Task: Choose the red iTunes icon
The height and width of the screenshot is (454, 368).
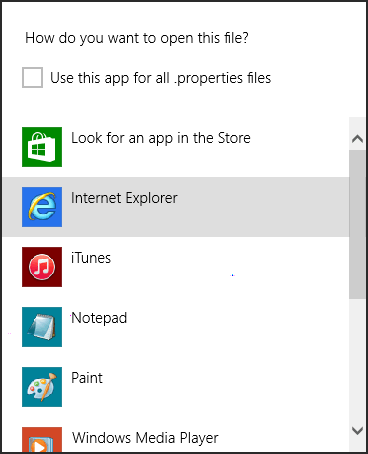Action: click(x=42, y=267)
